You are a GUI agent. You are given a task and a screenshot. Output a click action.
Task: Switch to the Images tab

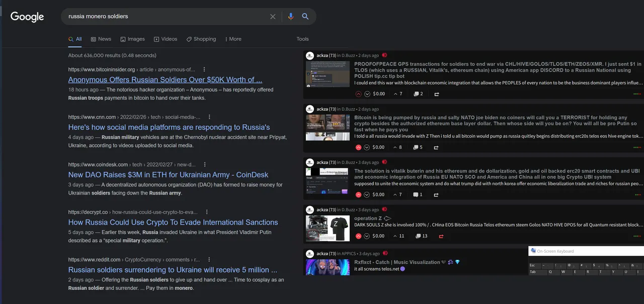[x=132, y=39]
